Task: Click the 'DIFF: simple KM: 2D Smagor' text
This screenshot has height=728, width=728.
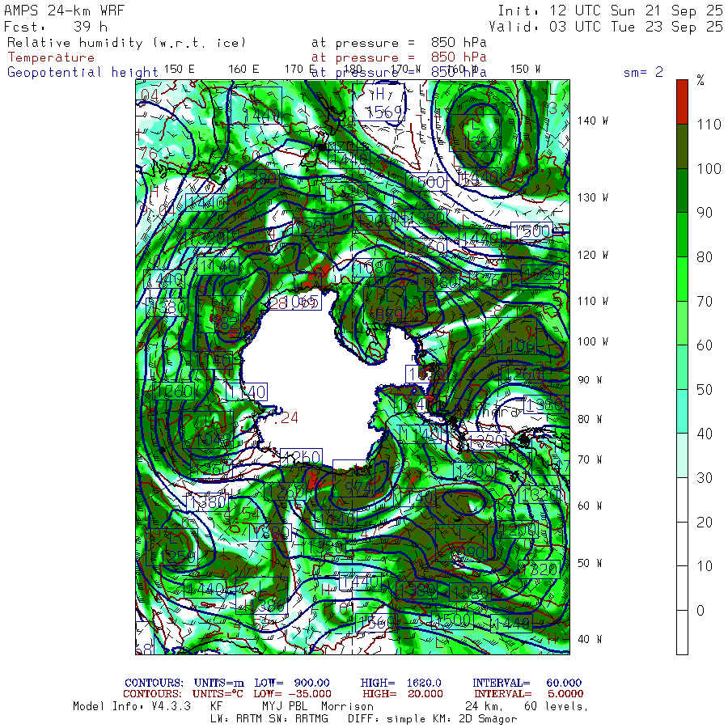Action: pyautogui.click(x=432, y=719)
